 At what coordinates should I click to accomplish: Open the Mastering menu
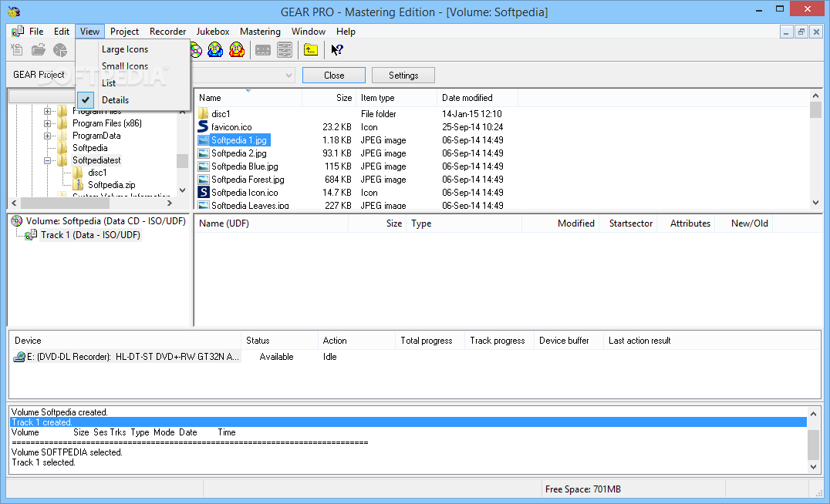[260, 31]
